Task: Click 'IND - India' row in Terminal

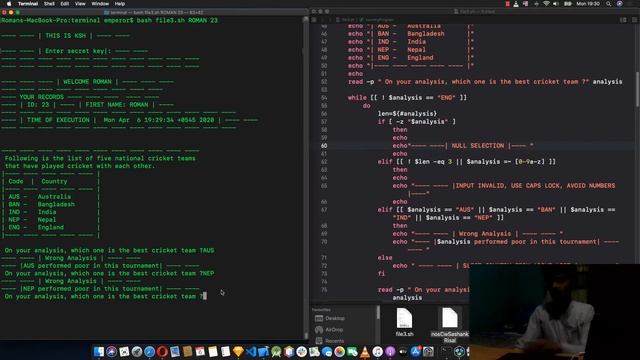Action: [32, 212]
